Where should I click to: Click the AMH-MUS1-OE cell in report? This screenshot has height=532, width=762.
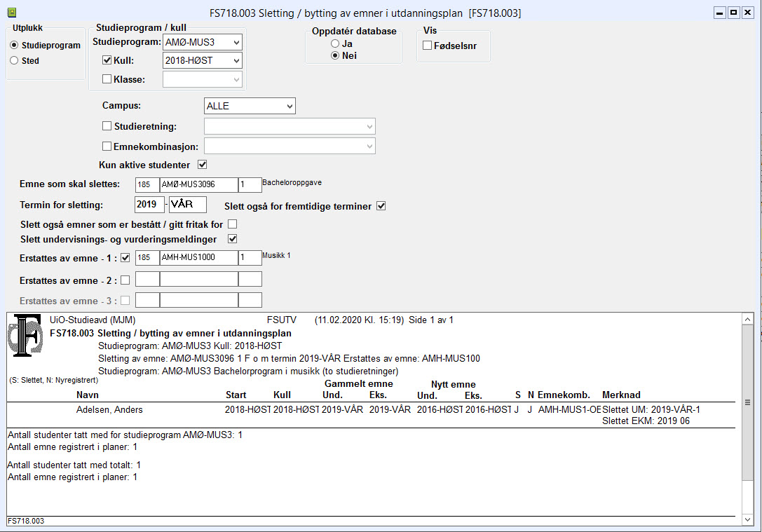click(569, 409)
